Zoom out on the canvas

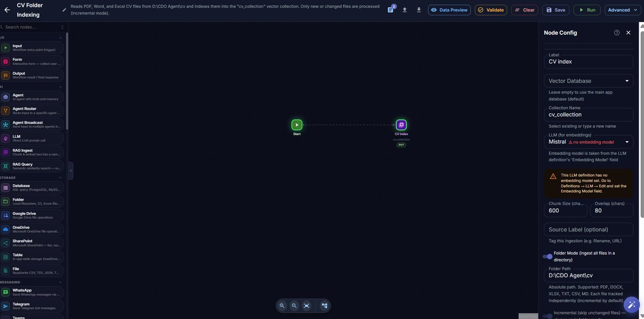(294, 306)
